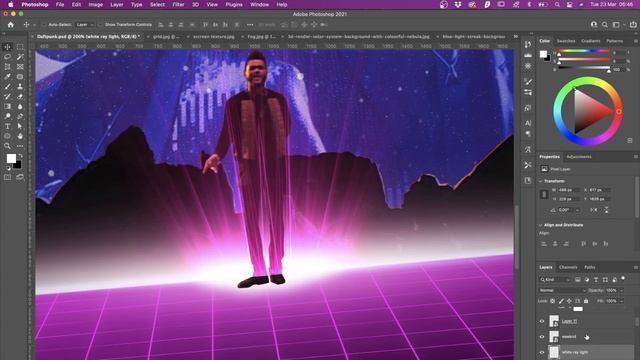This screenshot has width=640, height=360.
Task: Toggle lock image pixels brush icon
Action: [x=561, y=301]
